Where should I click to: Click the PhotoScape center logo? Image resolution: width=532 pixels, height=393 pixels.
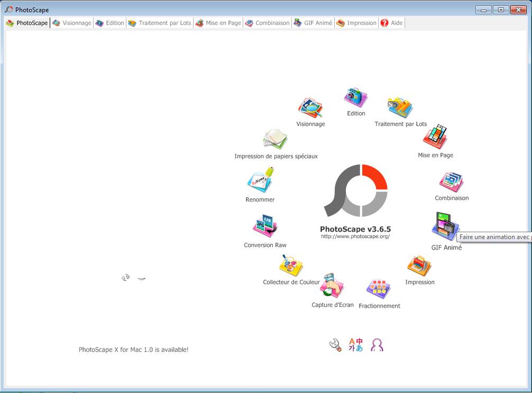[x=355, y=191]
